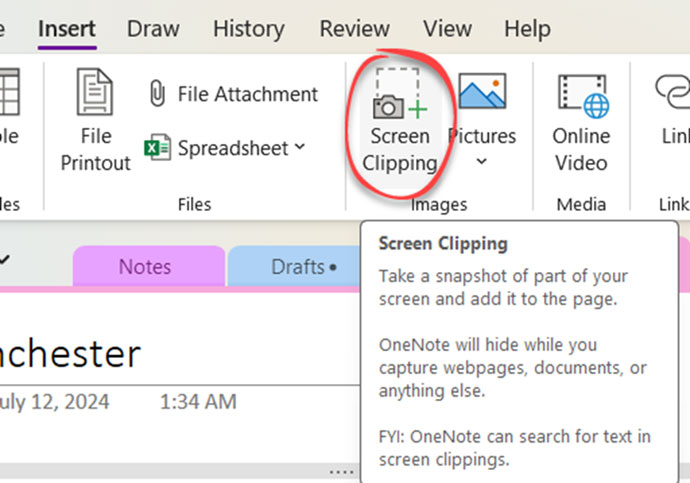Click the Table grid icon
The height and width of the screenshot is (483, 690).
click(8, 93)
